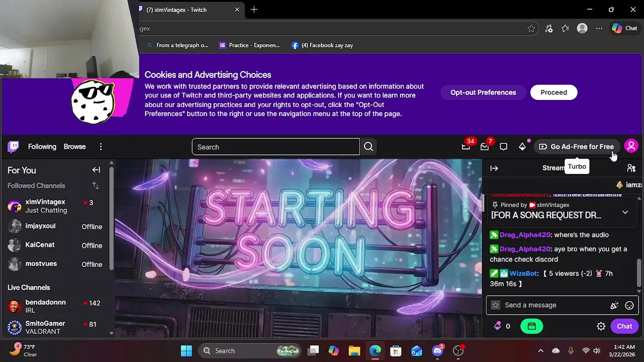Open the Whispers chat bubble icon
The image size is (644, 362).
[x=504, y=147]
